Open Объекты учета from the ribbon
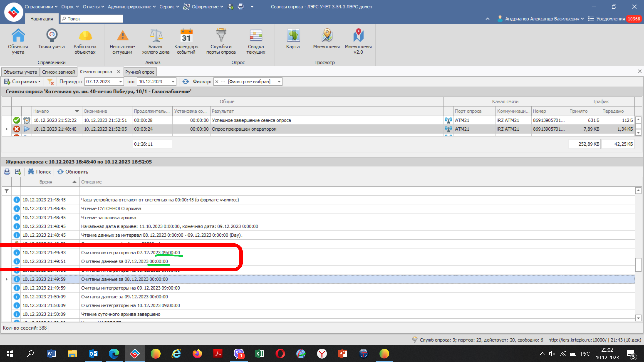Viewport: 644px width, 362px height. (x=18, y=42)
